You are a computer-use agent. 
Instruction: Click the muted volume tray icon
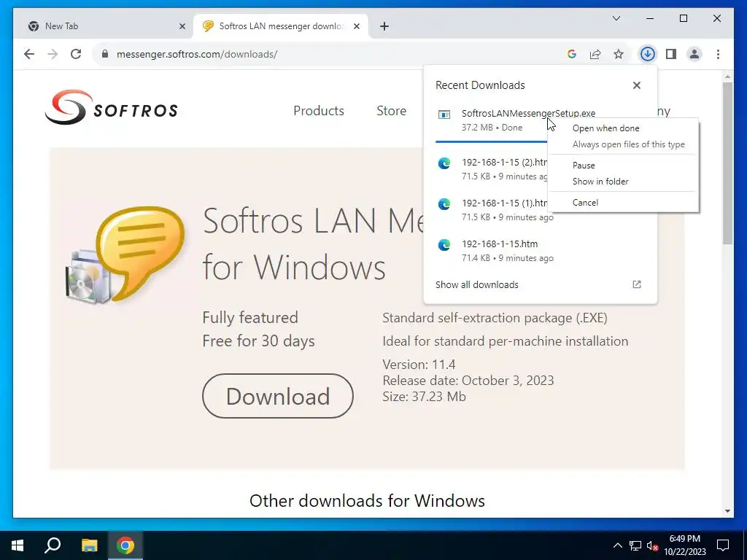click(652, 545)
